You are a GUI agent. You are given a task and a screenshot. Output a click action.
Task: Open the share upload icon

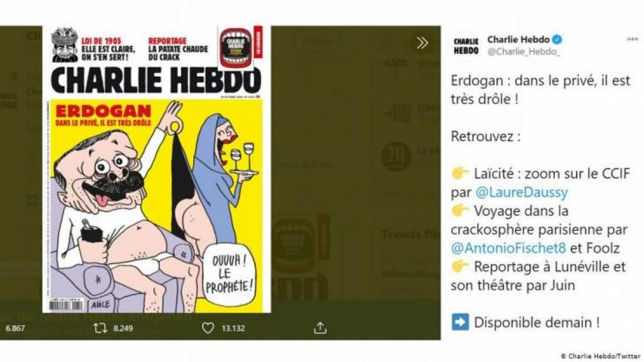coord(320,328)
